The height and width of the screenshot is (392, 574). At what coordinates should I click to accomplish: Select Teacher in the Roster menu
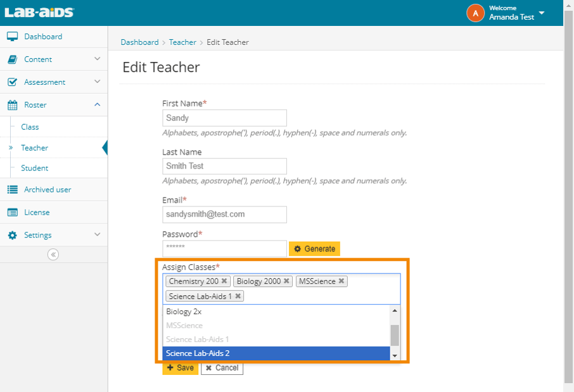tap(34, 149)
